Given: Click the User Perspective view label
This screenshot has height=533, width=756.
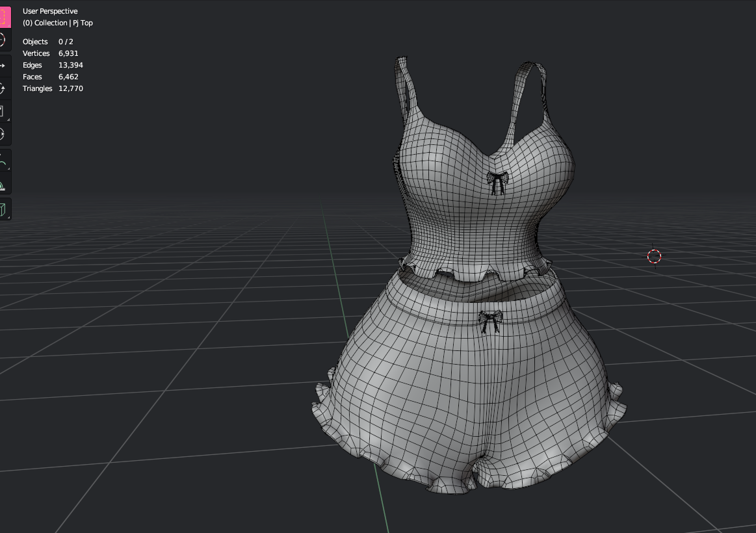Looking at the screenshot, I should tap(50, 11).
